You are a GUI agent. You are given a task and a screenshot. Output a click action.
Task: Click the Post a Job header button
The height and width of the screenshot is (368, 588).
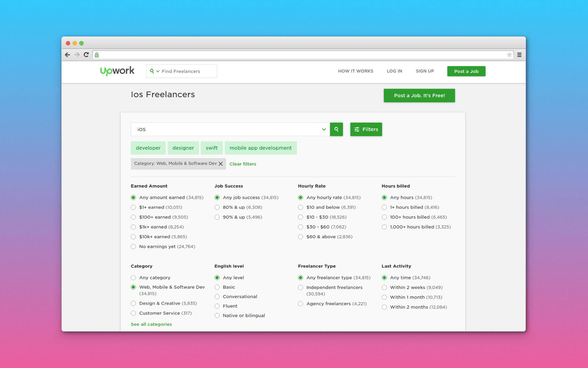tap(466, 71)
